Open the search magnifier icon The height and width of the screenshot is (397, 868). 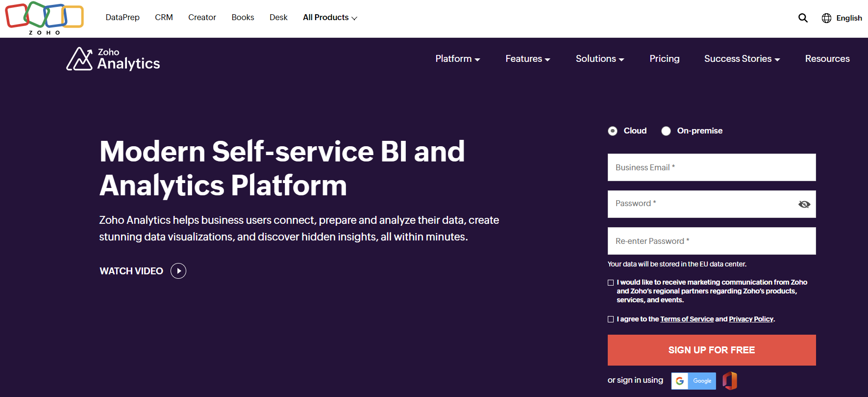(x=803, y=18)
